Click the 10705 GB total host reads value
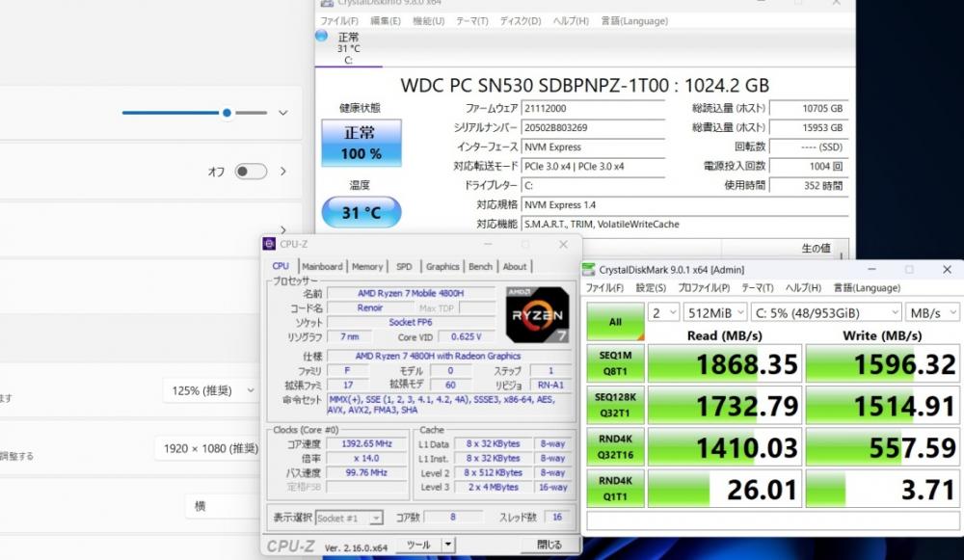 809,108
